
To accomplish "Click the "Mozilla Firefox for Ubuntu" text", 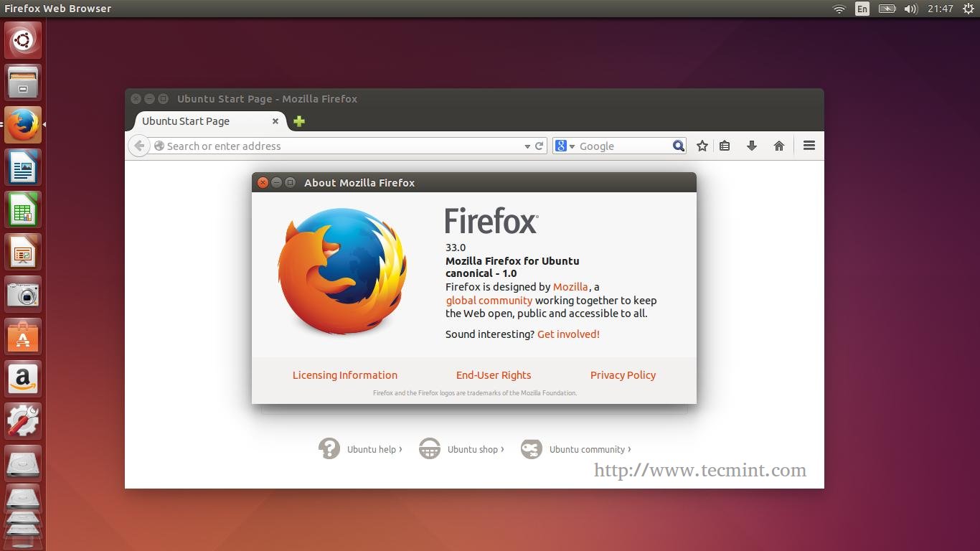I will click(512, 261).
